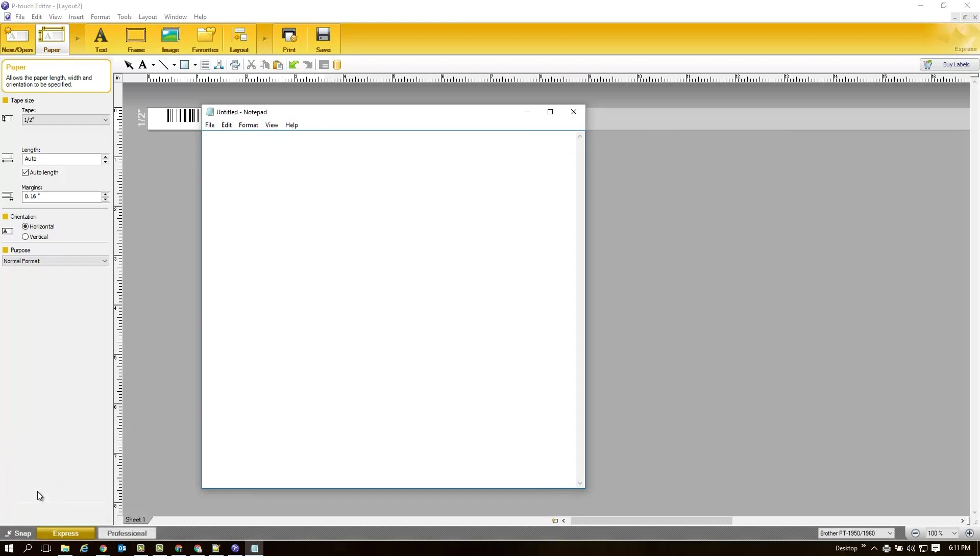Open the 100% zoom dropdown

942,533
